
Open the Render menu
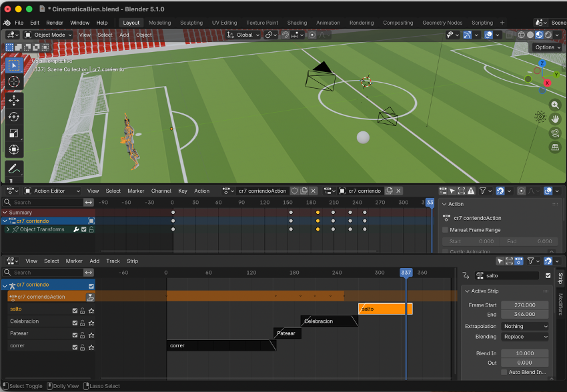[55, 23]
